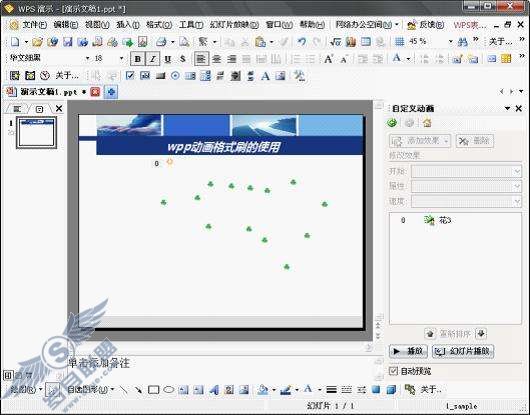Open the 速度 dropdown
Image resolution: width=530 pixels, height=415 pixels.
click(466, 201)
